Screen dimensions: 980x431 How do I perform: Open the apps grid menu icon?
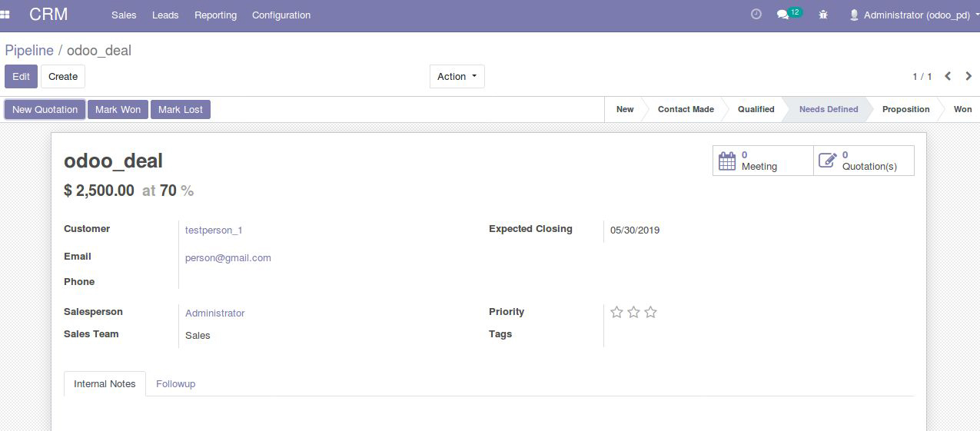5,15
